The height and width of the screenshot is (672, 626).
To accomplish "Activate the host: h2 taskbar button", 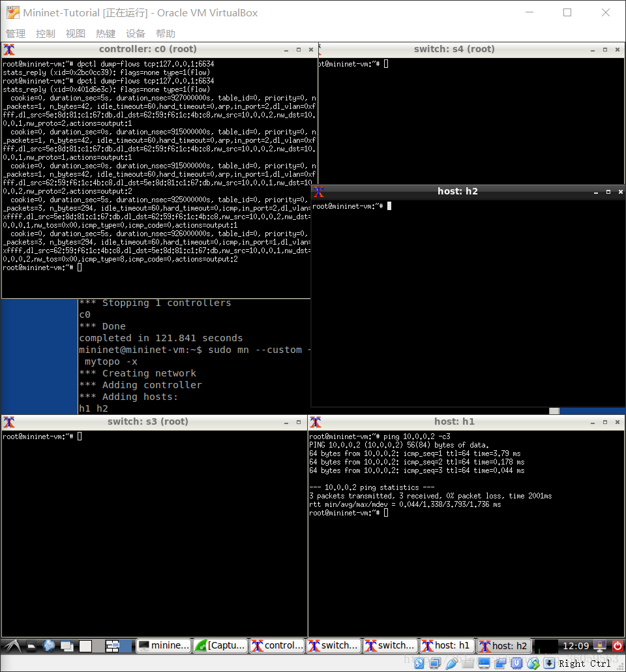I will (504, 646).
